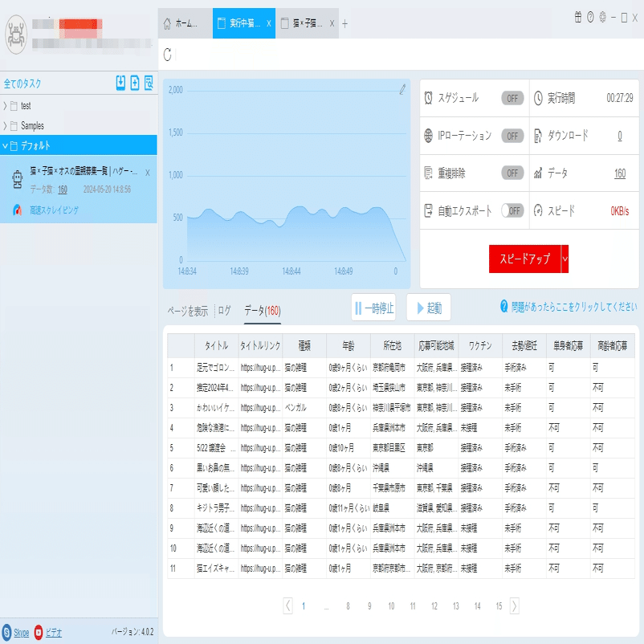Image resolution: width=644 pixels, height=644 pixels.
Task: Click the タイトルリンク column header
Action: coord(260,346)
